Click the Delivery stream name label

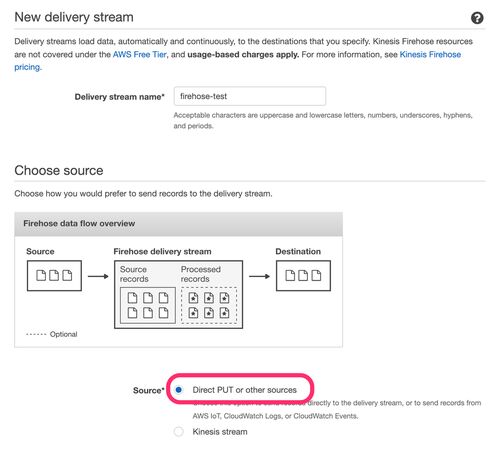pyautogui.click(x=119, y=97)
